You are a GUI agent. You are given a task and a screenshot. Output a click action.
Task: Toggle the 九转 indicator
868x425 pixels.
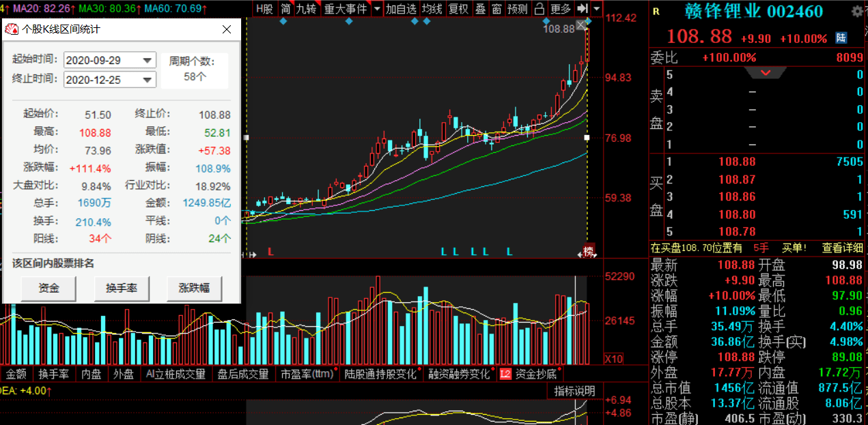tap(307, 9)
